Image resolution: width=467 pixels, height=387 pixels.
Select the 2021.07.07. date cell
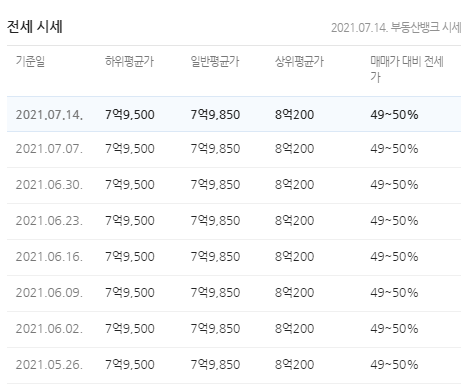point(49,149)
